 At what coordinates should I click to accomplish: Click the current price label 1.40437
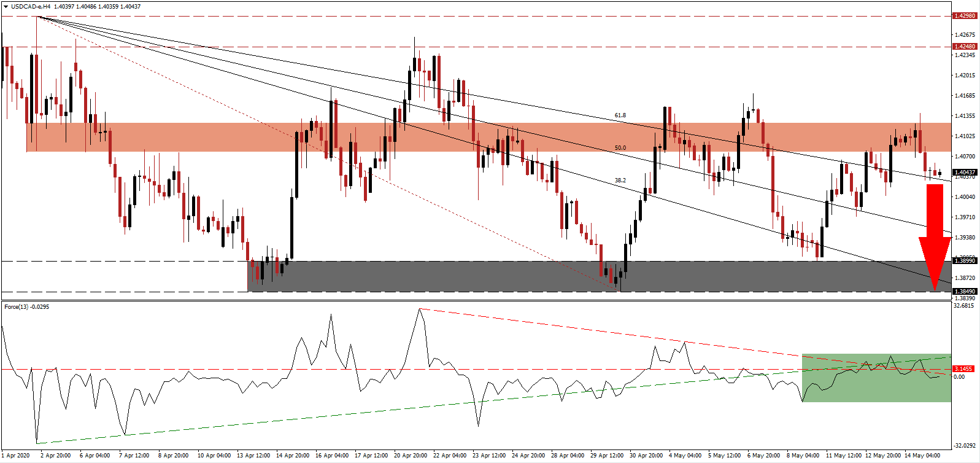pos(964,173)
